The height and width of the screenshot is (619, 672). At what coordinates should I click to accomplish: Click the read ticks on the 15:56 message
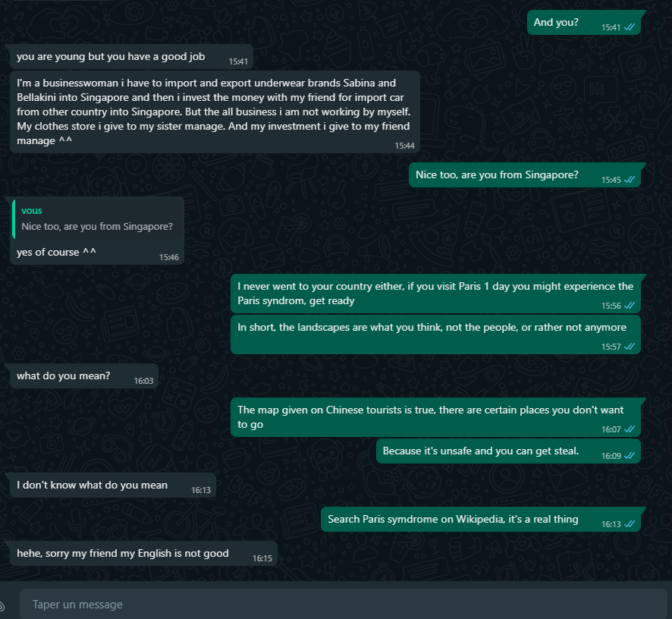point(629,306)
